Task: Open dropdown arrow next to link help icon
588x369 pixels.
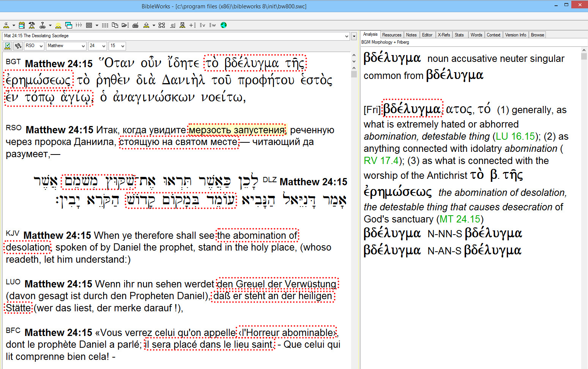Action: point(50,25)
